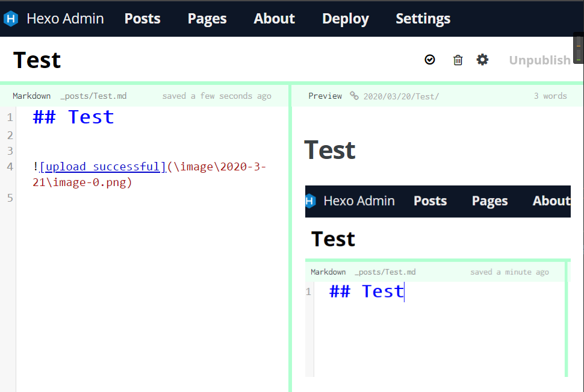Select Deploy in the top navigation
Image resolution: width=584 pixels, height=392 pixels.
coord(345,19)
